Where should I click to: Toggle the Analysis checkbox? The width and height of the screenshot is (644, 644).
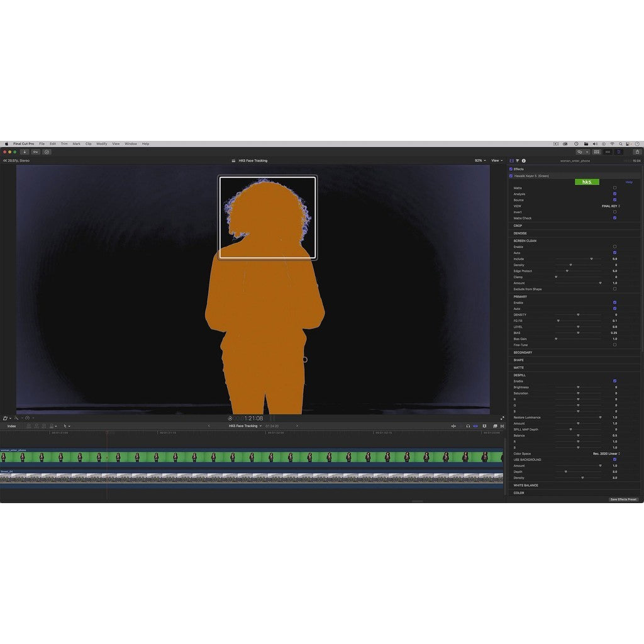pos(615,194)
